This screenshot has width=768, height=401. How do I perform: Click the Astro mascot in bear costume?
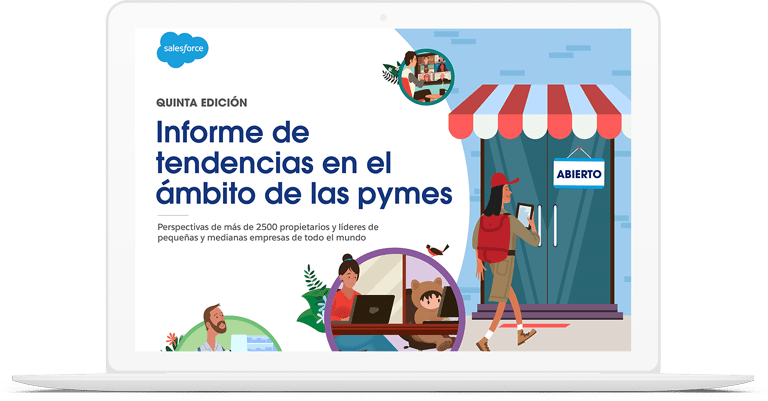click(x=429, y=309)
